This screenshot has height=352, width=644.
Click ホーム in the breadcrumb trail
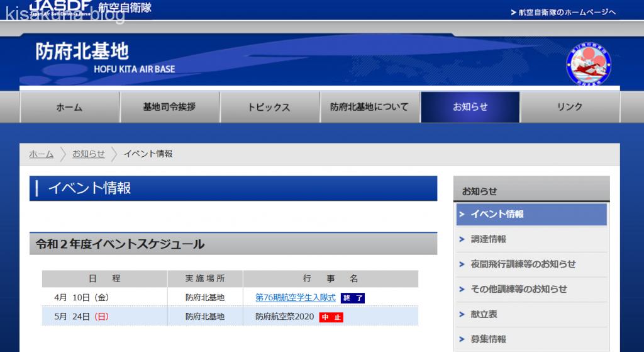point(41,154)
